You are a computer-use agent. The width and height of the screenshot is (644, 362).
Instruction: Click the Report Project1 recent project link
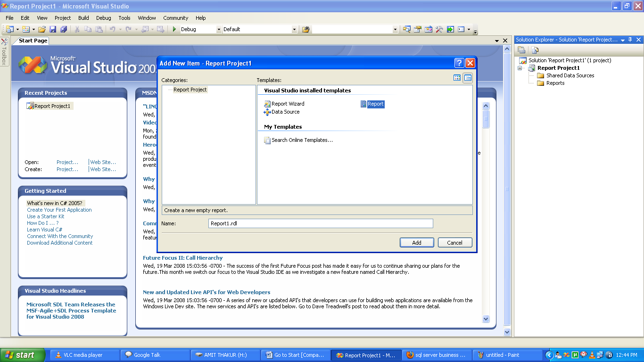[x=49, y=106]
